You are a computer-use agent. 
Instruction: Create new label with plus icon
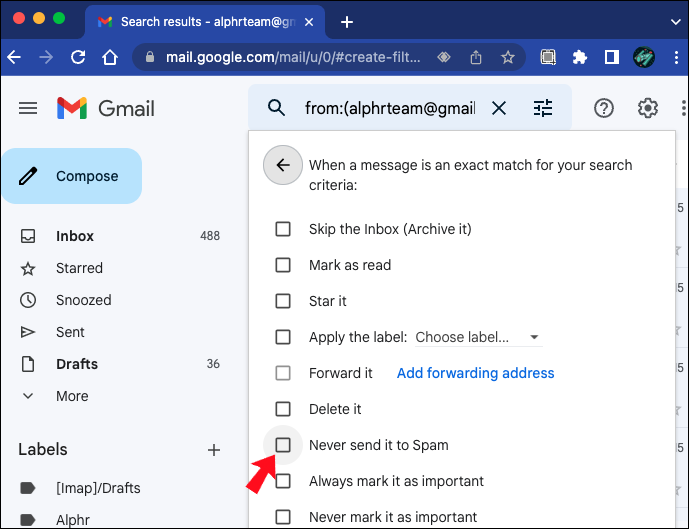coord(213,450)
